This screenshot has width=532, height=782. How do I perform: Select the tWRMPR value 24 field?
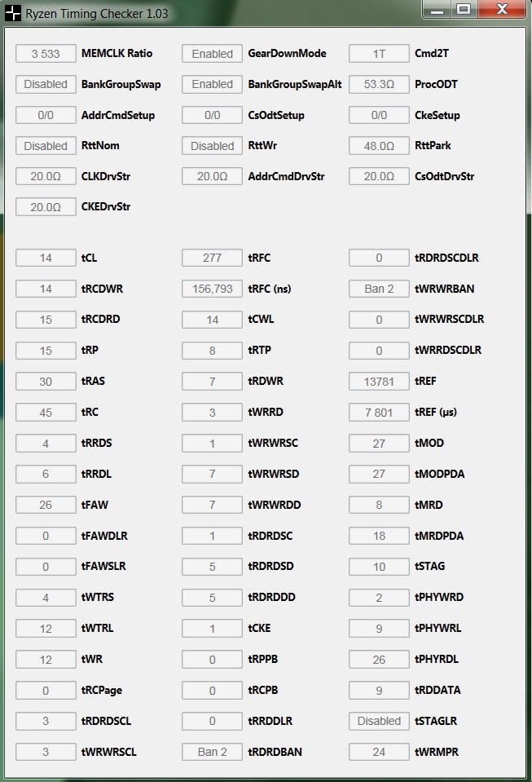pos(379,752)
